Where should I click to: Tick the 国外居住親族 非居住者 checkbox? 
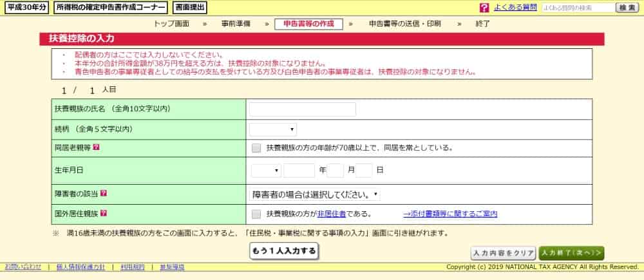(256, 214)
